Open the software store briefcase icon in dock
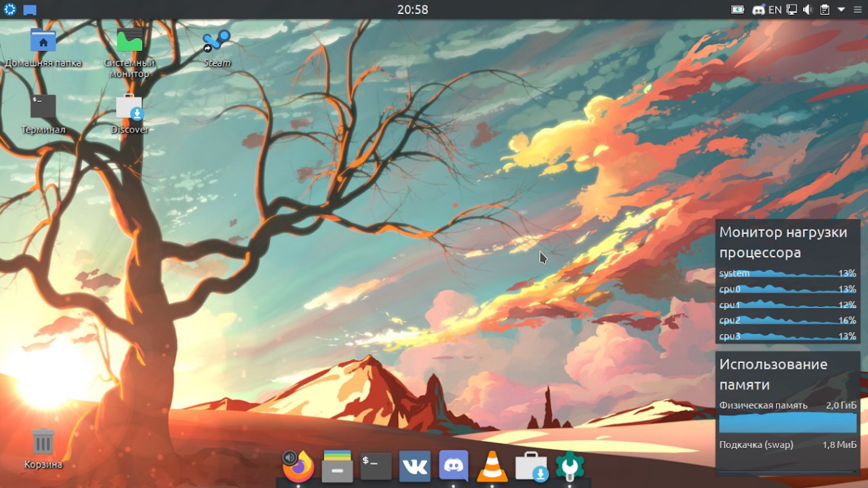The width and height of the screenshot is (868, 488). [531, 467]
